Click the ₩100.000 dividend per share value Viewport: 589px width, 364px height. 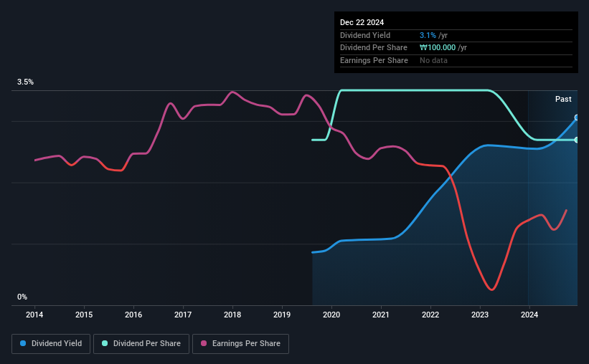click(x=438, y=48)
